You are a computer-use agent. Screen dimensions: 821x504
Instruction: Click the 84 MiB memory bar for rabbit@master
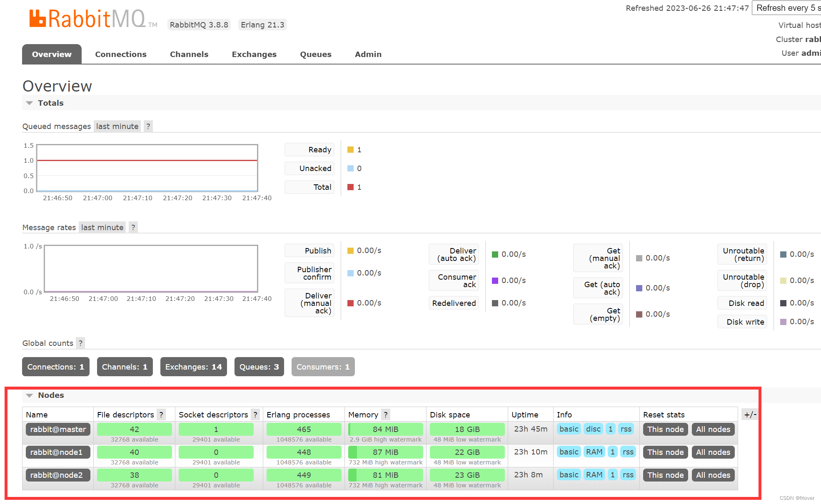pos(385,429)
